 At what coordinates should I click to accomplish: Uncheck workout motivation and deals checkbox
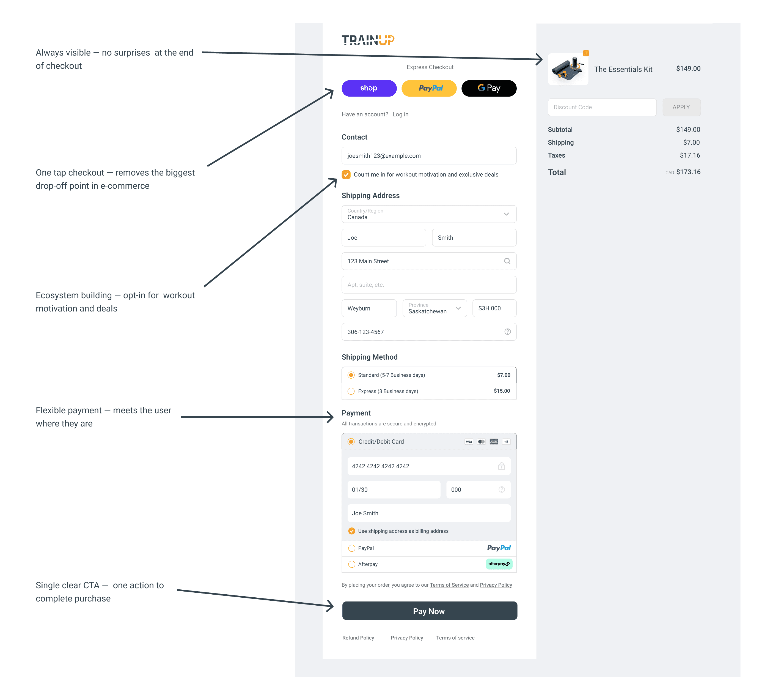click(x=346, y=175)
